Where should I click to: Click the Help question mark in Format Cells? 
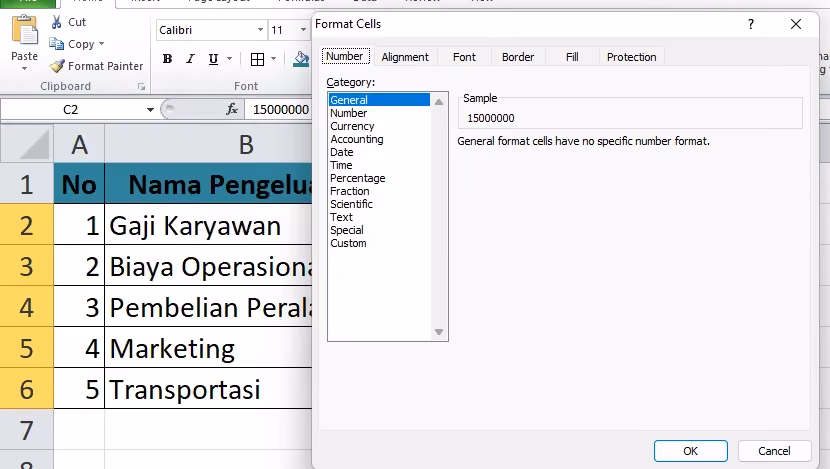(751, 24)
